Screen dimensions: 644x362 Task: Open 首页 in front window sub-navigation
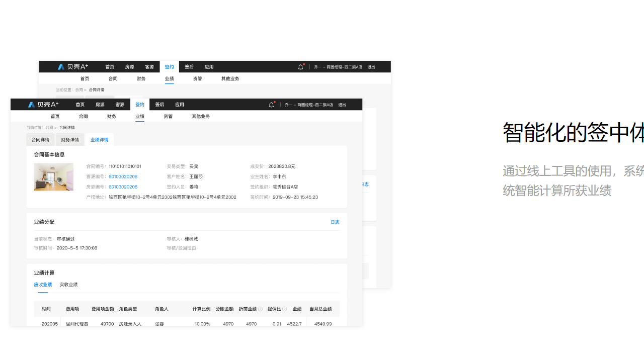55,116
